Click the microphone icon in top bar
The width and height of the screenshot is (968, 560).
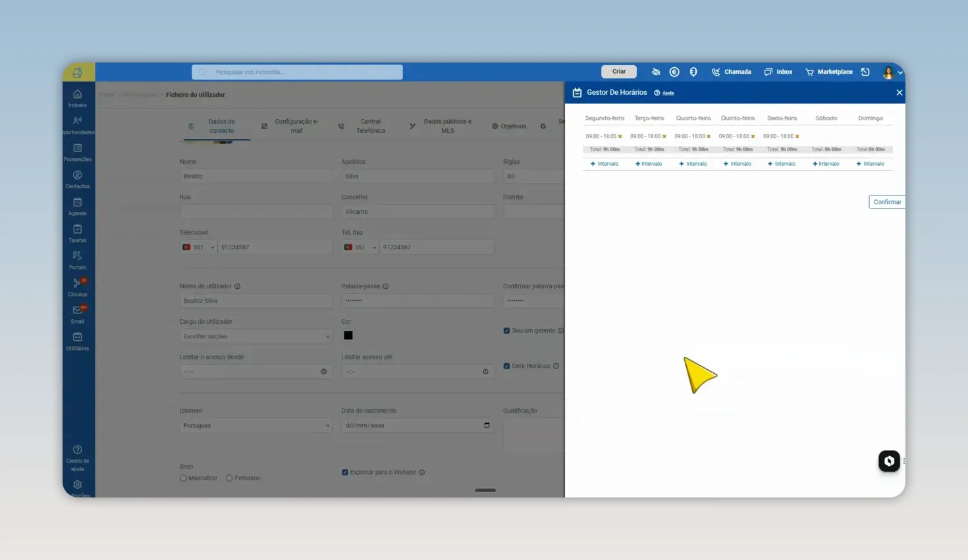[693, 72]
